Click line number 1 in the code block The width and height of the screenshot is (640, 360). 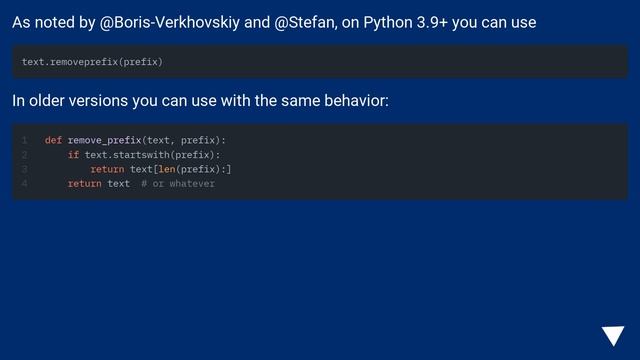25,140
